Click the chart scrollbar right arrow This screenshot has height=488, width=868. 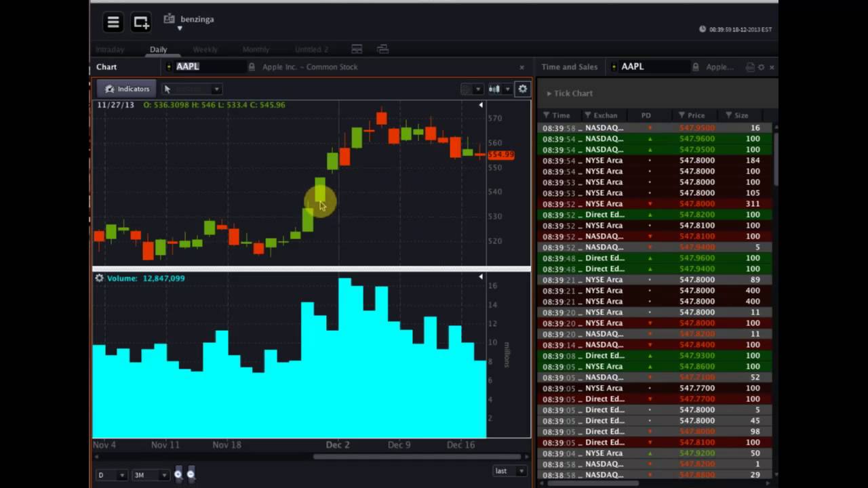click(527, 456)
